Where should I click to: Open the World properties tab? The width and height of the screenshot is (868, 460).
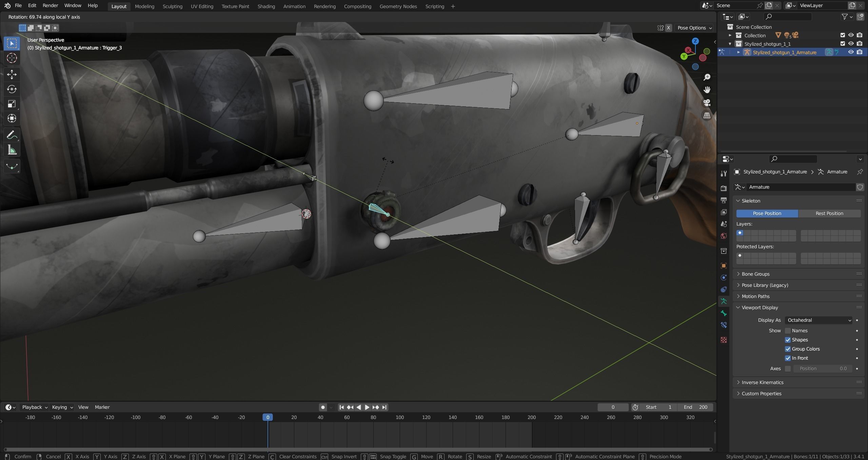click(x=724, y=236)
